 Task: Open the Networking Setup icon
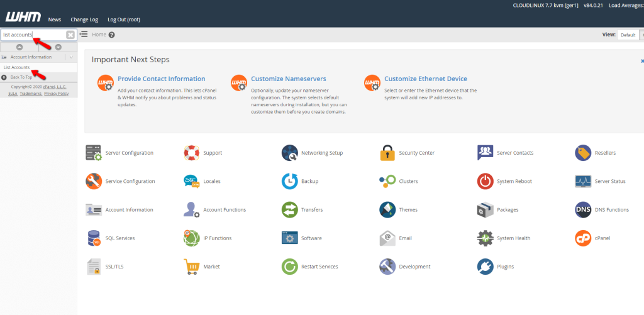click(x=289, y=153)
